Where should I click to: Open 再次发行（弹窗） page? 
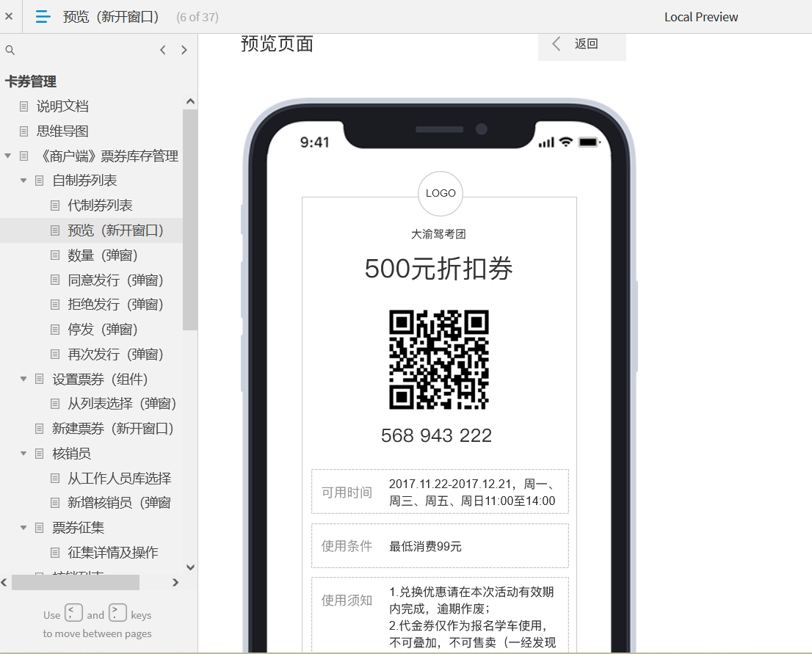[x=115, y=355]
